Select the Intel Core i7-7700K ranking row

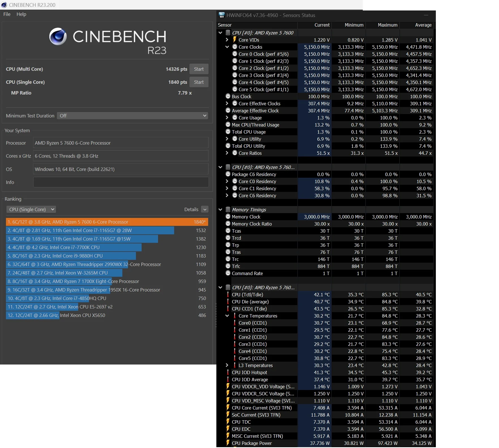(x=107, y=247)
